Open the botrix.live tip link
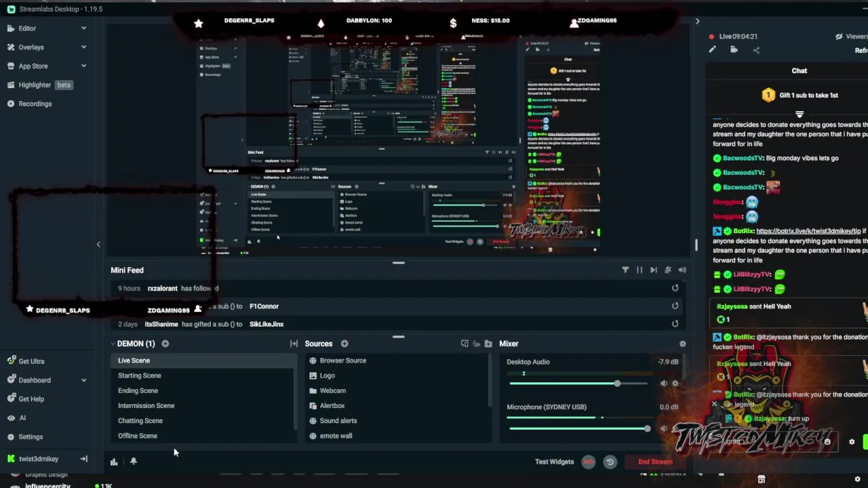The width and height of the screenshot is (868, 488). (x=808, y=231)
